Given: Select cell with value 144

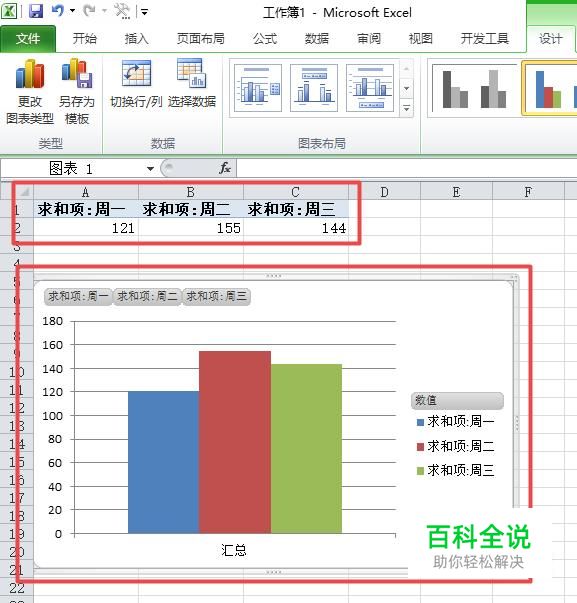Looking at the screenshot, I should pos(296,228).
